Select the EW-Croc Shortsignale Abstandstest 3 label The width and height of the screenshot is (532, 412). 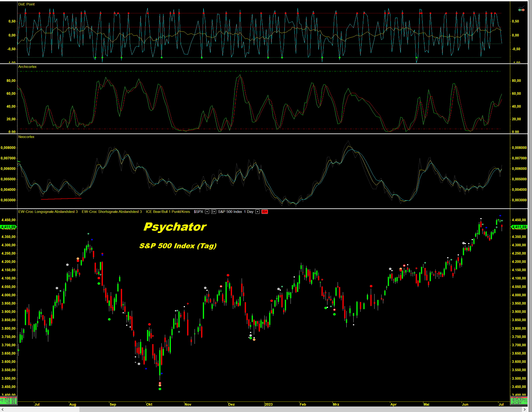111,212
